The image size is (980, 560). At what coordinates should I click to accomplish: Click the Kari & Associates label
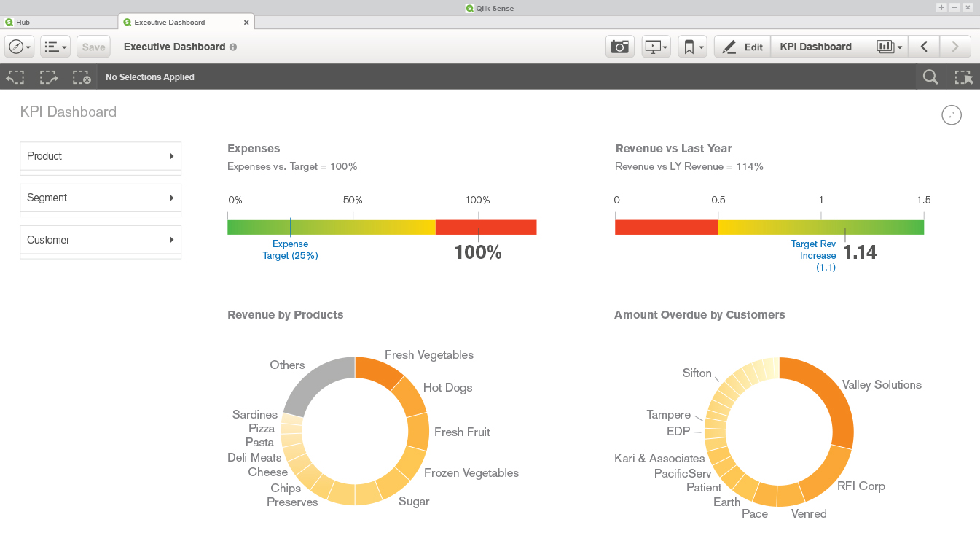tap(659, 459)
